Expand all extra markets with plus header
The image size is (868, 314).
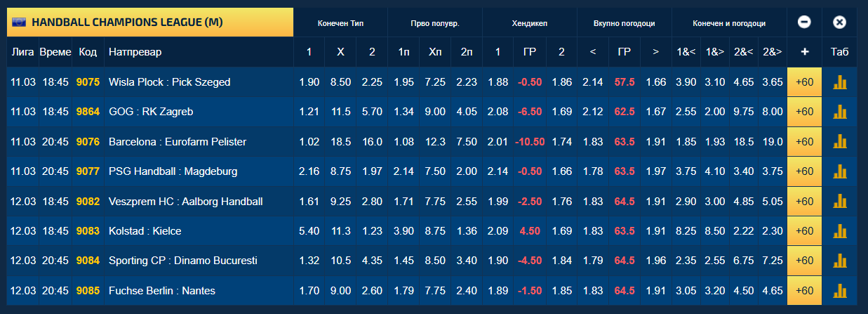point(804,52)
